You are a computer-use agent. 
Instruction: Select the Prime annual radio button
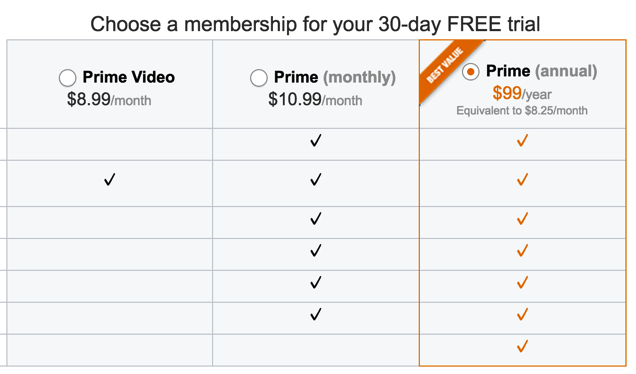click(x=471, y=72)
